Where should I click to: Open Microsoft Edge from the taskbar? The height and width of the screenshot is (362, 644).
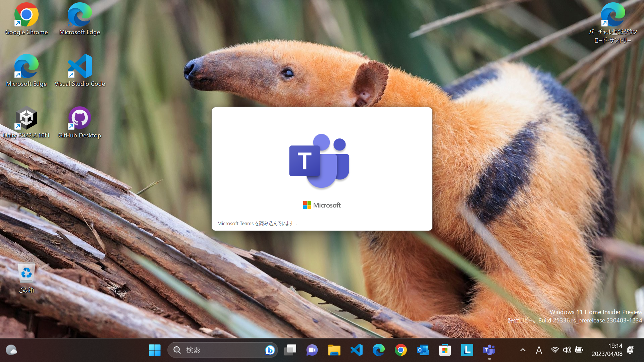[x=379, y=350]
